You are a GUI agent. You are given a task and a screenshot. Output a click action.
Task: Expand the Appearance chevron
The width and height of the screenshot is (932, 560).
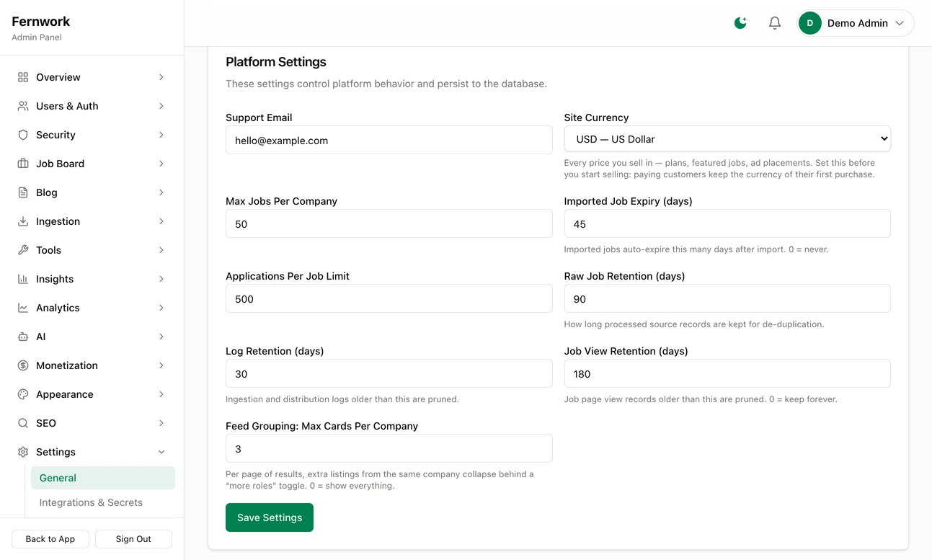coord(161,394)
